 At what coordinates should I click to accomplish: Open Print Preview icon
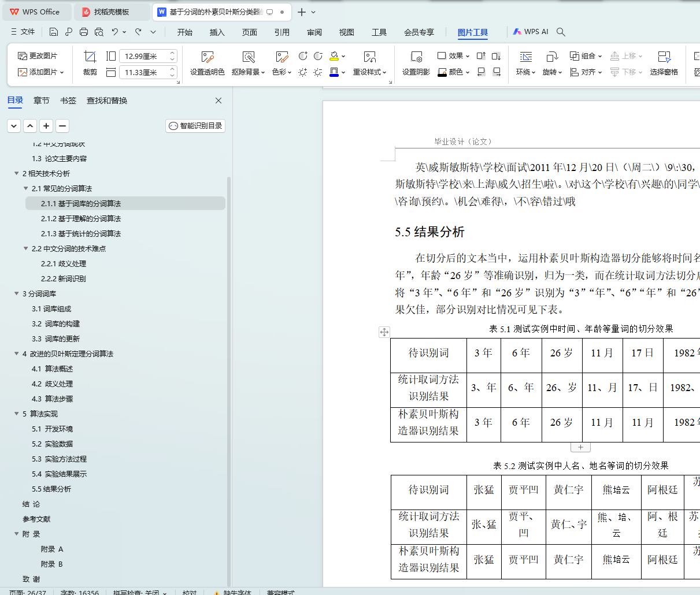(99, 32)
